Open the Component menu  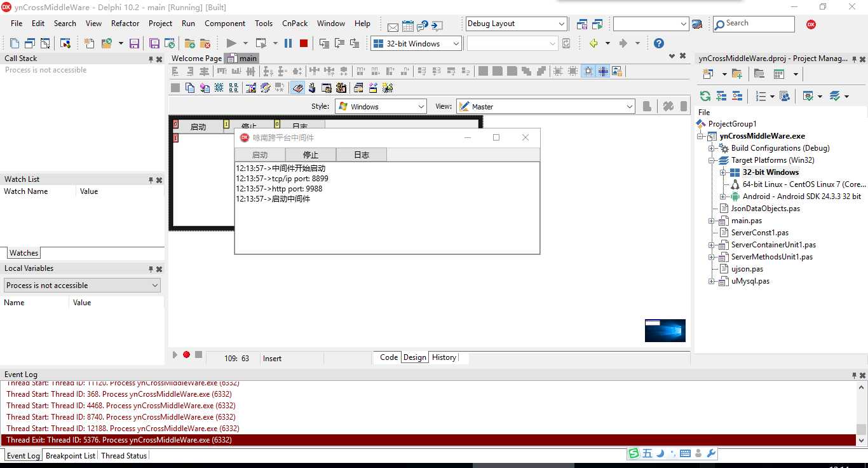[x=225, y=24]
